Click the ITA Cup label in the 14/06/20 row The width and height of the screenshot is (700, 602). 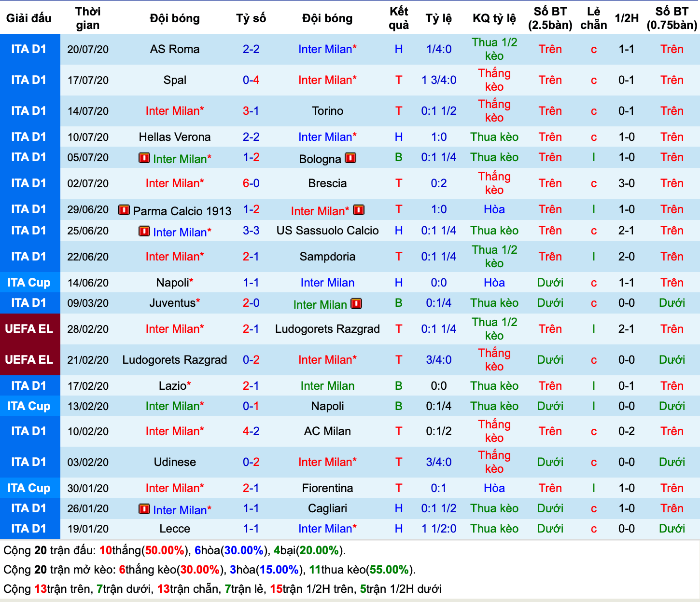(29, 283)
